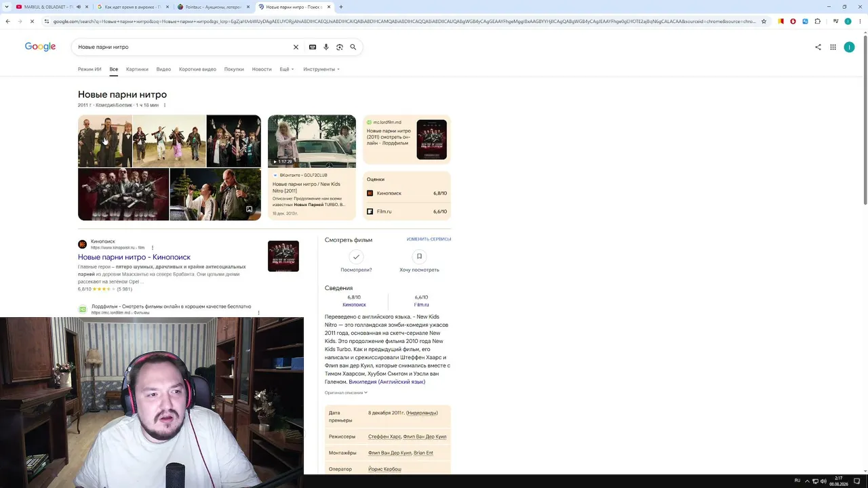Switch to the Режим ИИ tab

tap(90, 69)
